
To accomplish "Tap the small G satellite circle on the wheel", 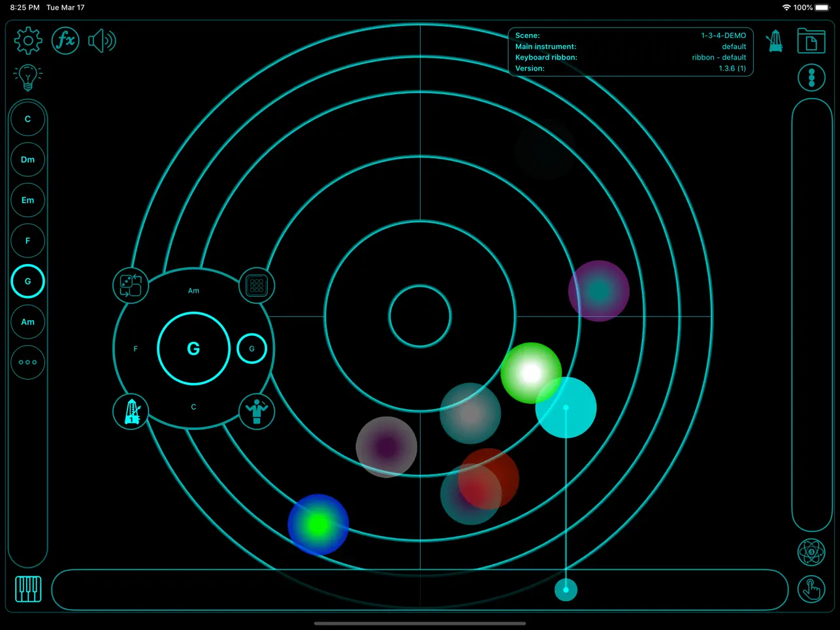I will [252, 348].
